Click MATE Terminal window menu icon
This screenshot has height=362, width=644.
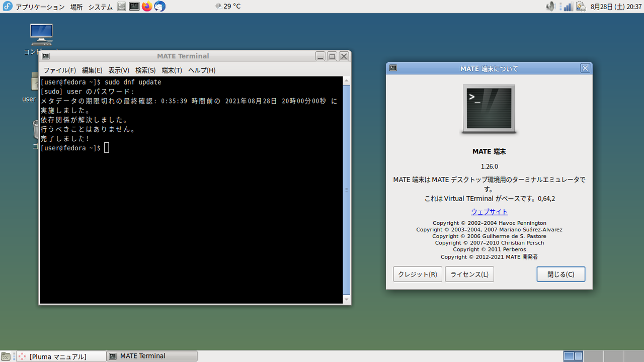coord(46,56)
